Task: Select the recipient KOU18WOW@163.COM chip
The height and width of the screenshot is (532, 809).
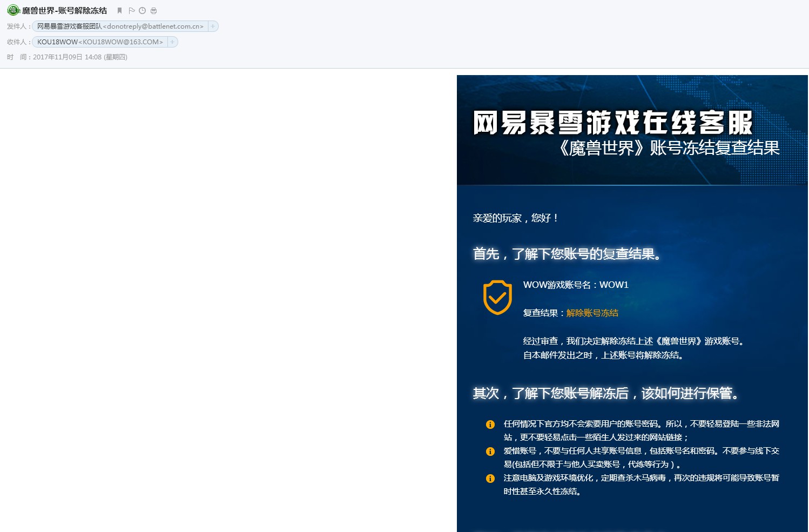Action: (x=100, y=42)
